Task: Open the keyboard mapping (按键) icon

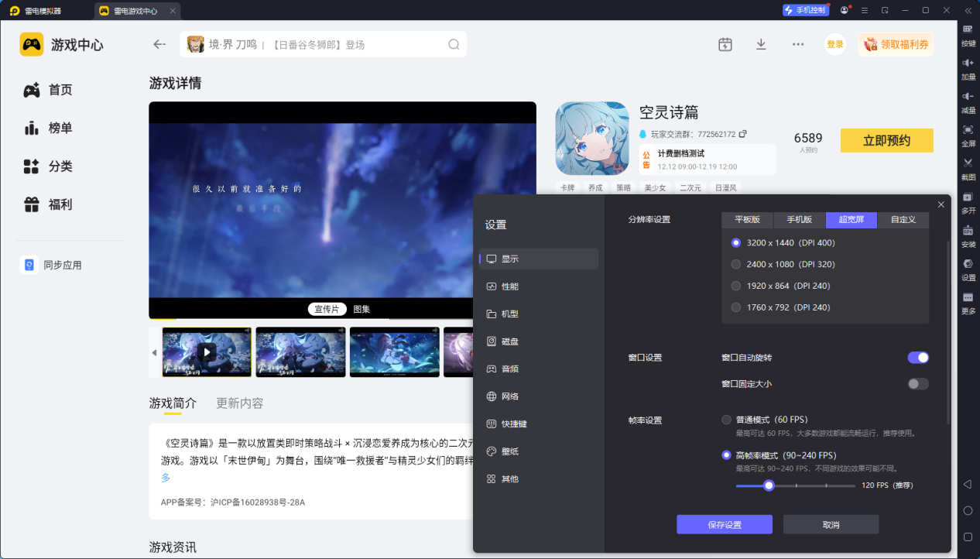Action: click(968, 29)
